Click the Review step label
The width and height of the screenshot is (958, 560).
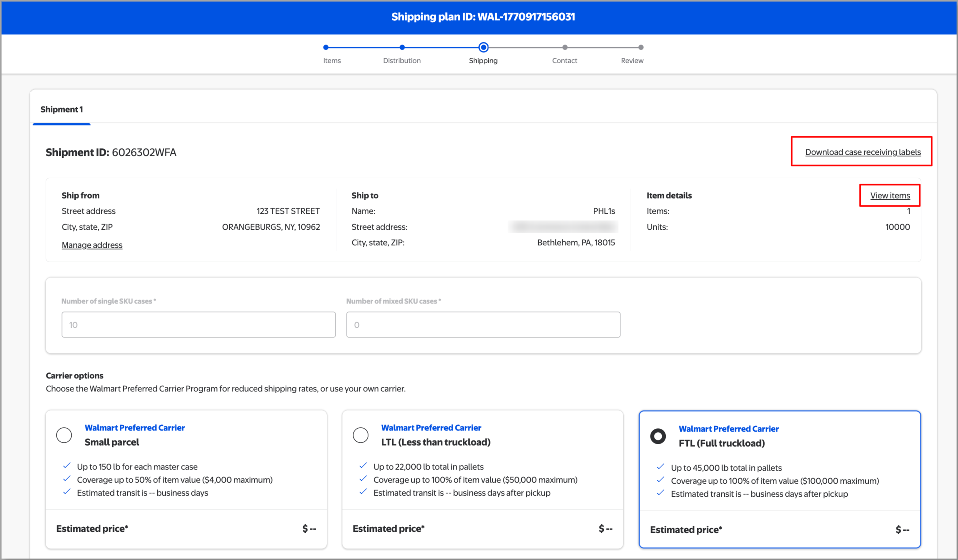point(632,61)
